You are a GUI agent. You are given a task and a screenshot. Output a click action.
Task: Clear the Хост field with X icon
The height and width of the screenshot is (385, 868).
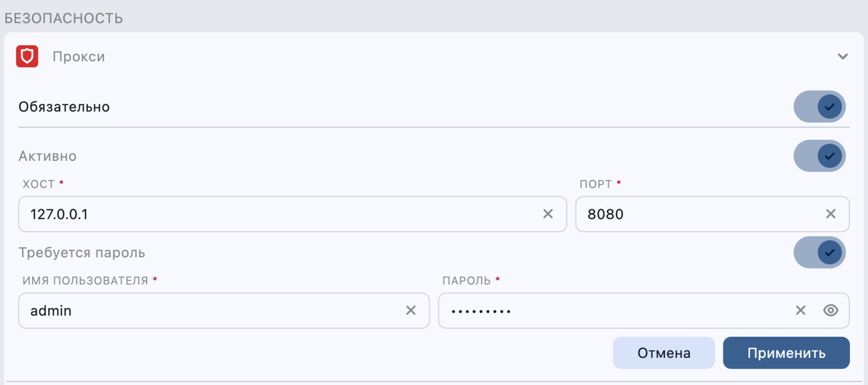[x=548, y=214]
